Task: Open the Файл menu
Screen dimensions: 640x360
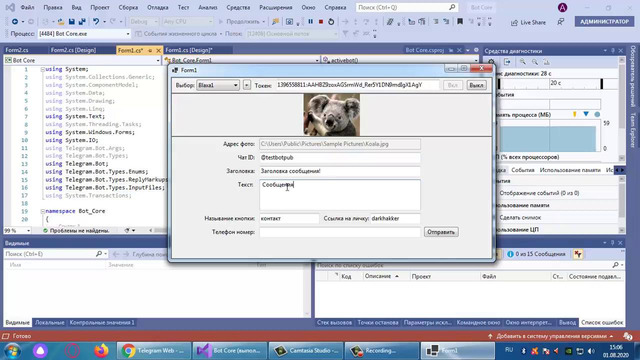Action: pos(27,7)
